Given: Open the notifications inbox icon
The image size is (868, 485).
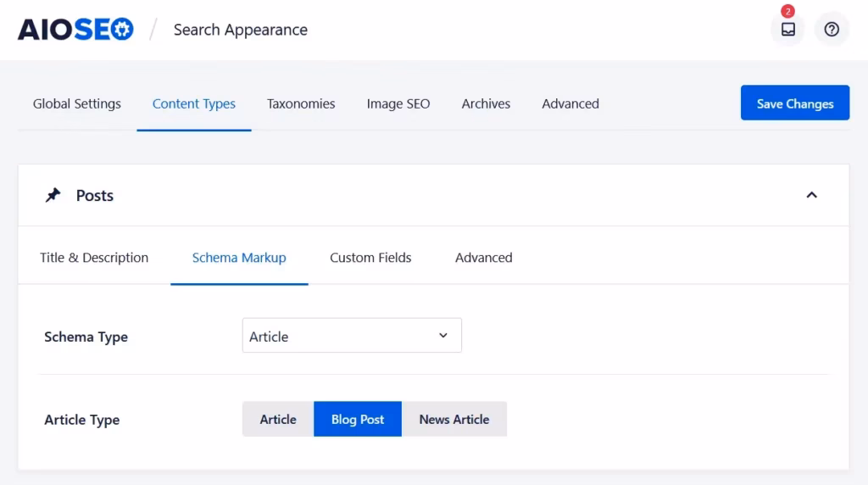Looking at the screenshot, I should 787,30.
